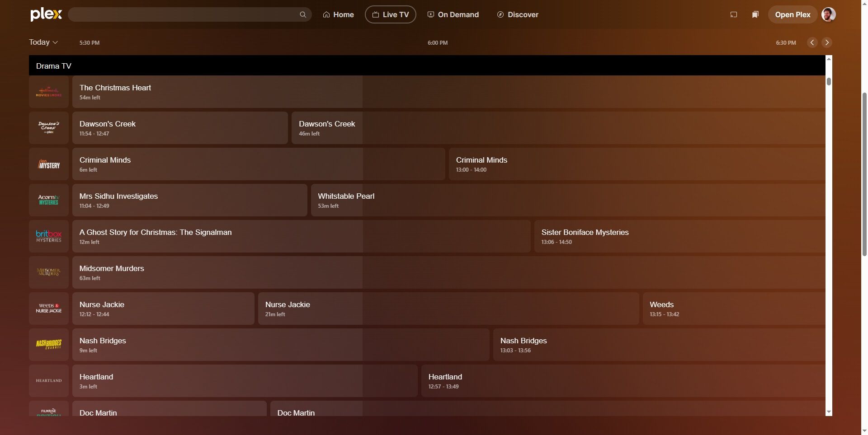Select Criminal Minds at 13:00 - 14:00
Viewport: 868px width, 435px height.
[x=637, y=164]
